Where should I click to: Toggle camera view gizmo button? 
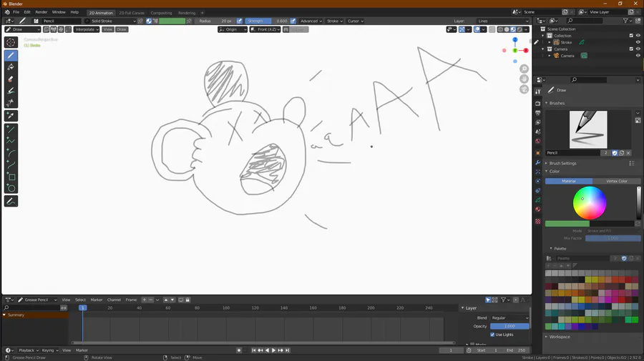(524, 89)
